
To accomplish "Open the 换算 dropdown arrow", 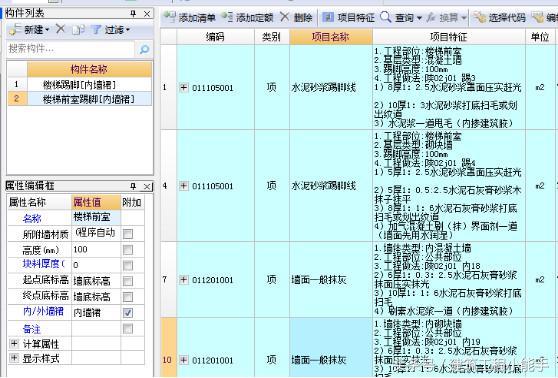I will tap(464, 18).
